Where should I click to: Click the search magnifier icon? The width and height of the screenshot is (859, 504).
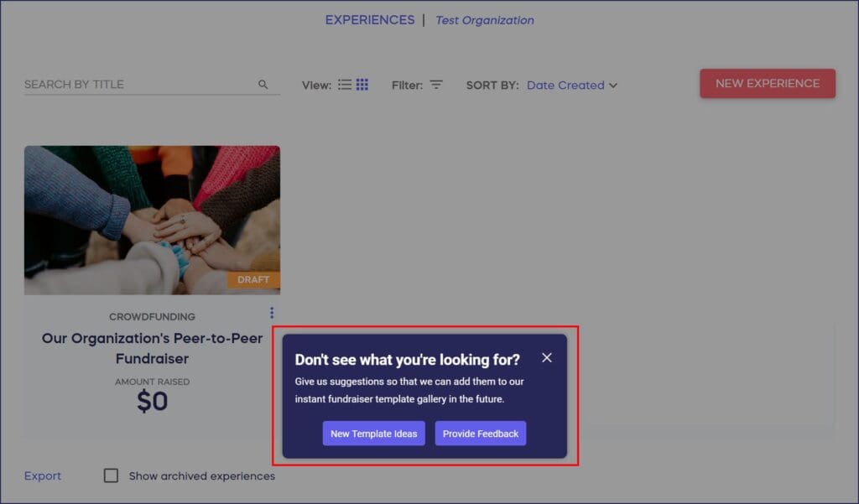click(x=263, y=85)
